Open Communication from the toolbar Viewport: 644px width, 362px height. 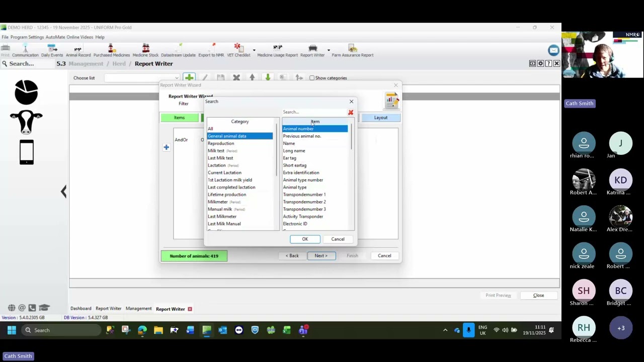(x=25, y=51)
